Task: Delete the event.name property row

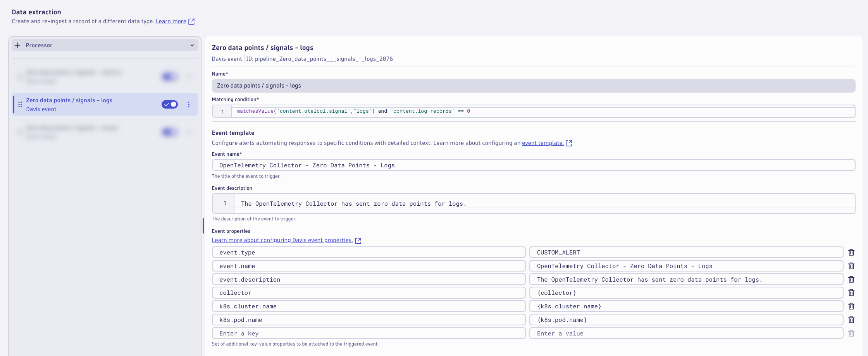Action: click(x=851, y=266)
